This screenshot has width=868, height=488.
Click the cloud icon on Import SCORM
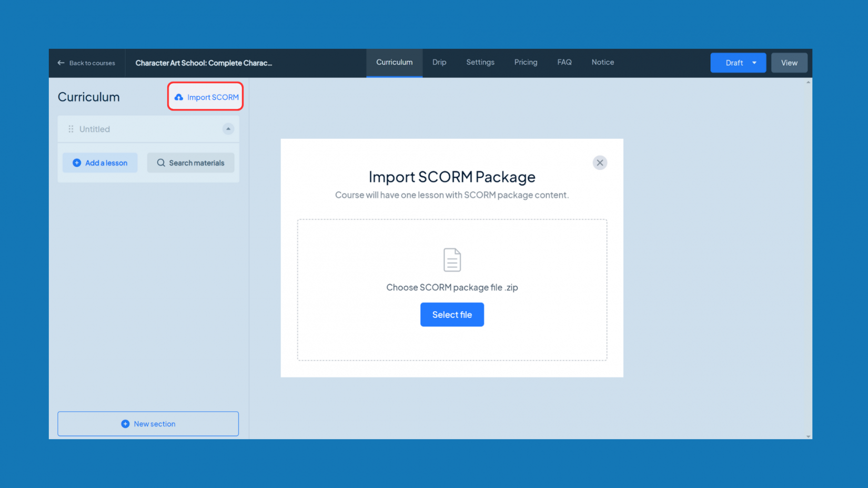click(179, 97)
